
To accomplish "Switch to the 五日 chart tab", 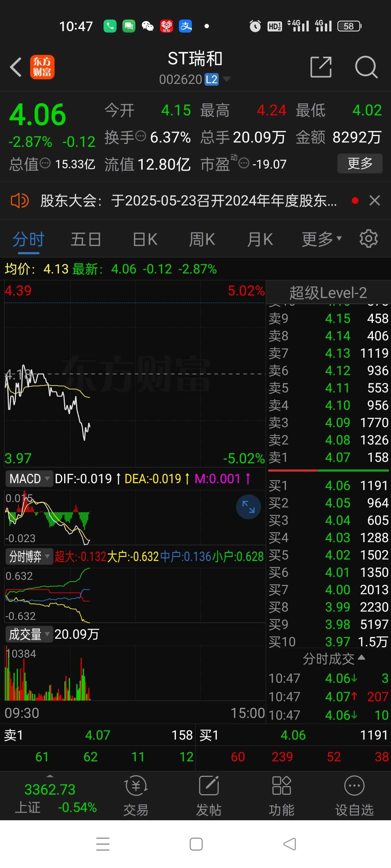I will click(86, 239).
